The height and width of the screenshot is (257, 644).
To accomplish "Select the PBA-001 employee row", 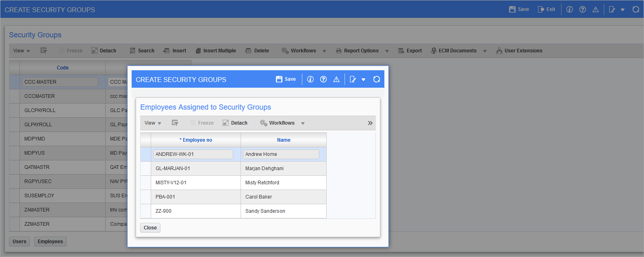I will (233, 197).
